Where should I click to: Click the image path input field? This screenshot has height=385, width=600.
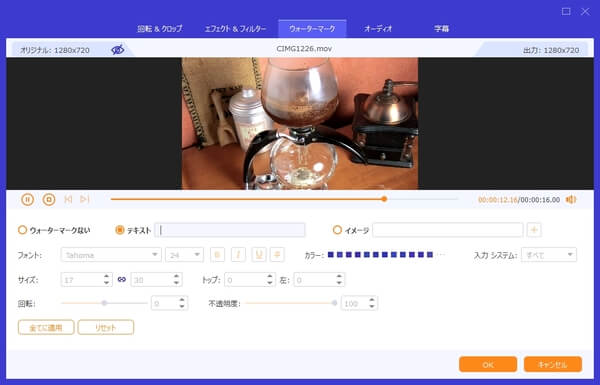pyautogui.click(x=448, y=230)
